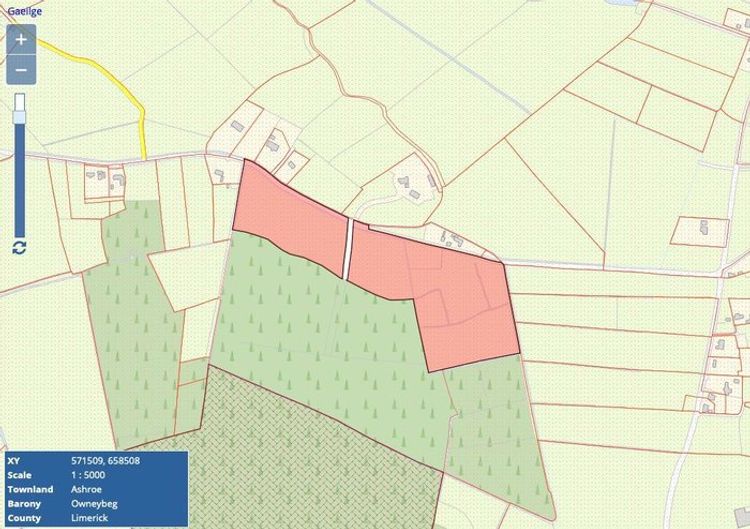Click the XY label in info panel
Viewport: 750px width, 529px height.
pyautogui.click(x=13, y=461)
